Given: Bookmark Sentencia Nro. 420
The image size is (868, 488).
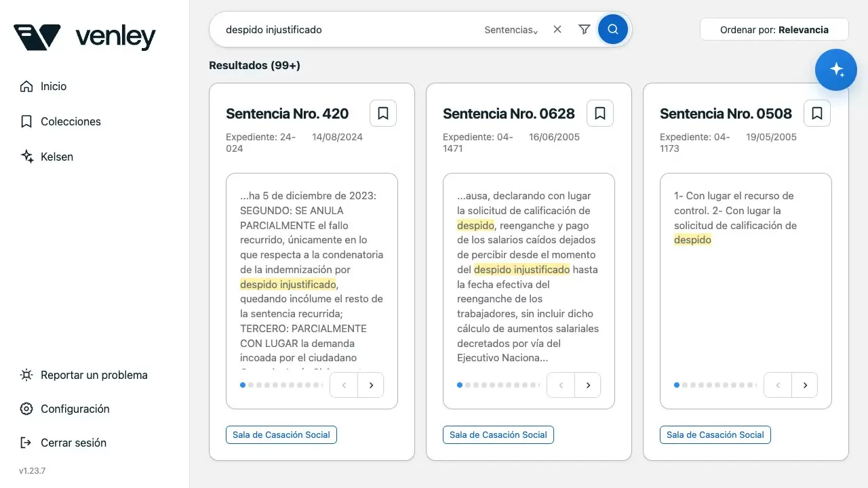Looking at the screenshot, I should pyautogui.click(x=383, y=113).
